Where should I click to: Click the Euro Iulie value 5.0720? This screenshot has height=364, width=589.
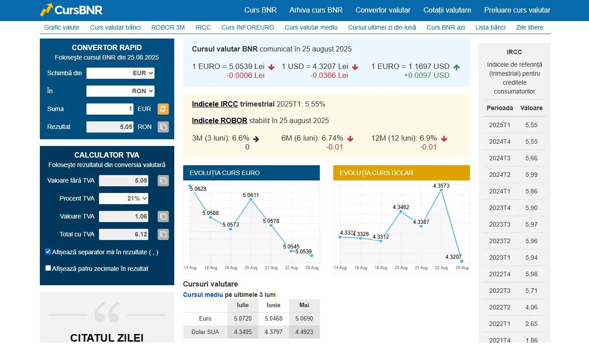click(x=243, y=319)
